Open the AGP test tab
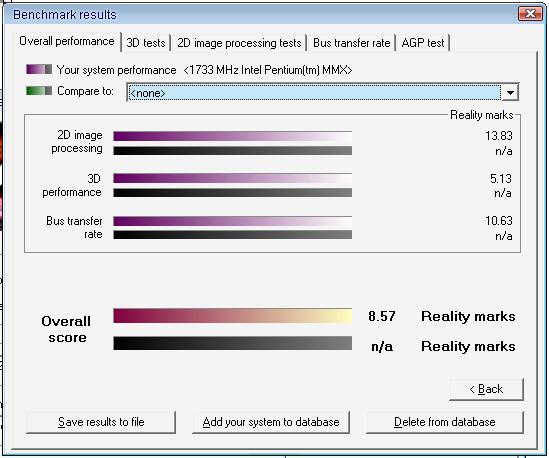Image resolution: width=549 pixels, height=458 pixels. click(423, 43)
